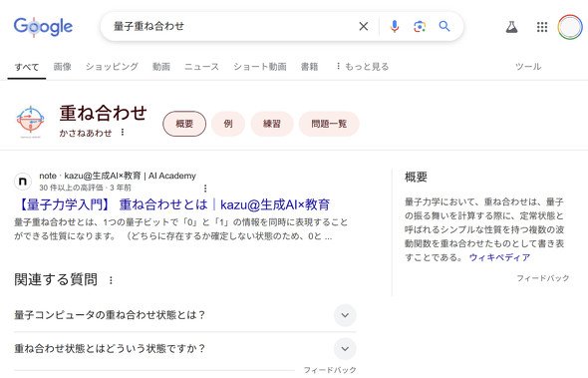Viewport: 588px width, 378px height.
Task: Click the 量子重ね合わせとは result snippet text
Action: click(181, 229)
